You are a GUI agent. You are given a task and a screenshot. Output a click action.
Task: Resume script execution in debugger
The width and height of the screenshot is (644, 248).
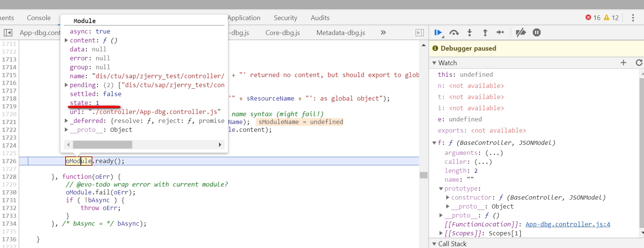click(x=438, y=33)
